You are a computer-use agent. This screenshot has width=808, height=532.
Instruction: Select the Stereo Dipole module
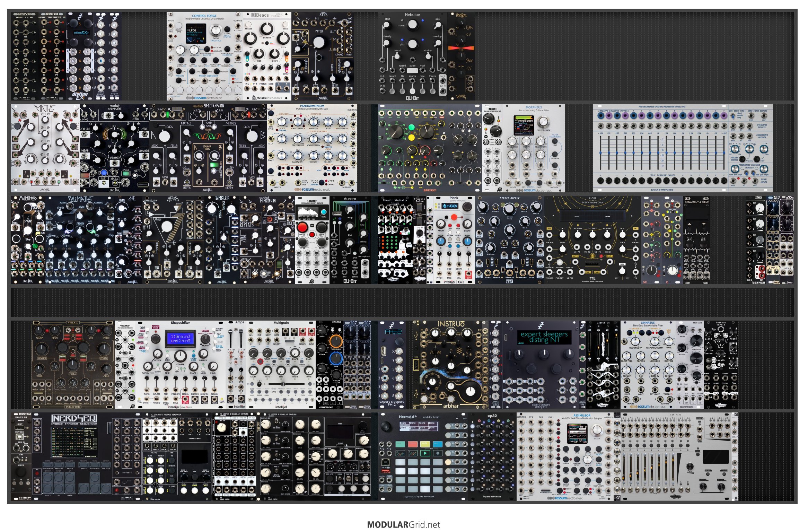point(509,240)
